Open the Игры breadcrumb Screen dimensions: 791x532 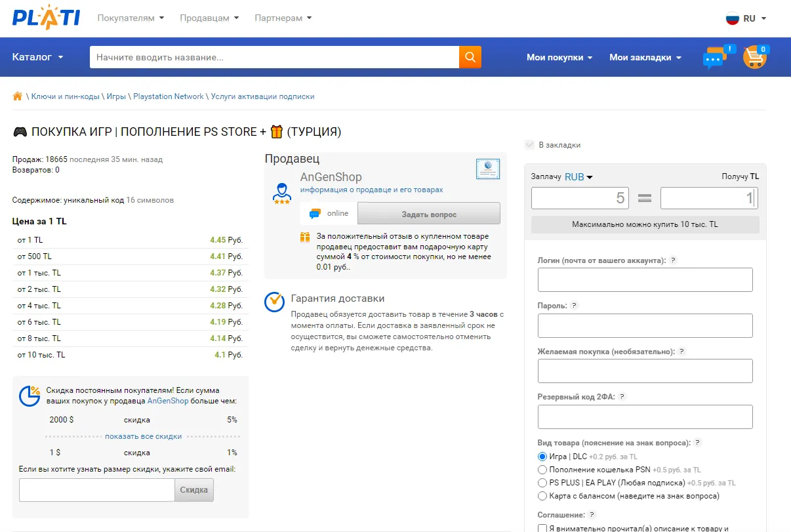pos(116,96)
